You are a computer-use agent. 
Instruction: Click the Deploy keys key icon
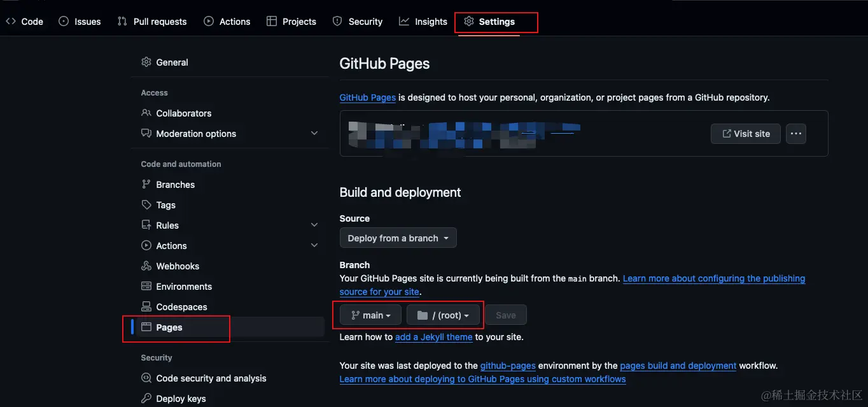click(x=146, y=398)
